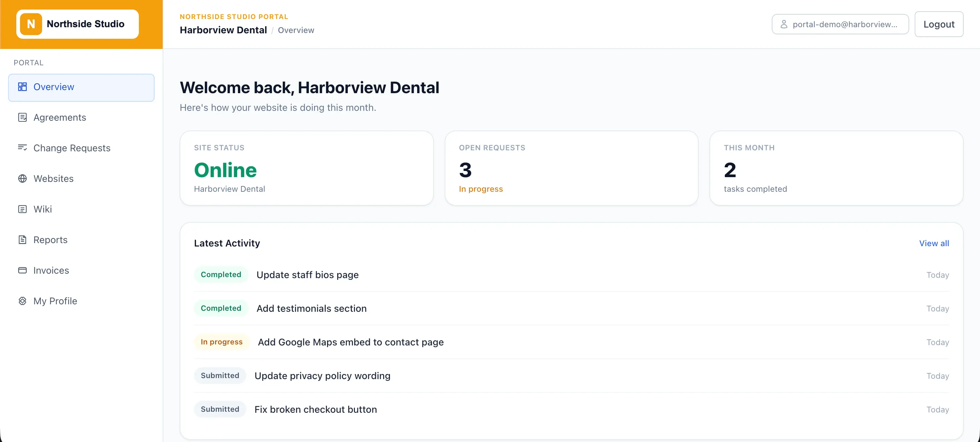Select 'Add testimonials section' activity
The image size is (980, 442).
(312, 308)
